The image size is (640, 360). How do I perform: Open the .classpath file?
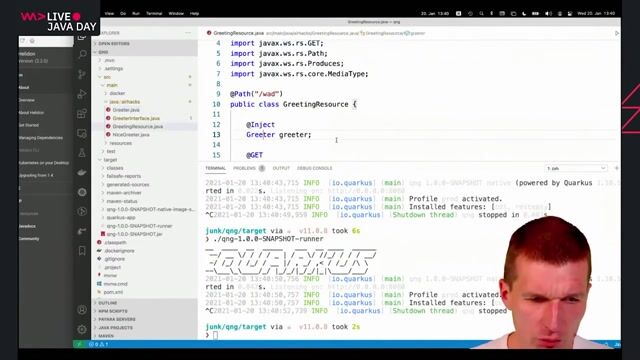pyautogui.click(x=115, y=242)
